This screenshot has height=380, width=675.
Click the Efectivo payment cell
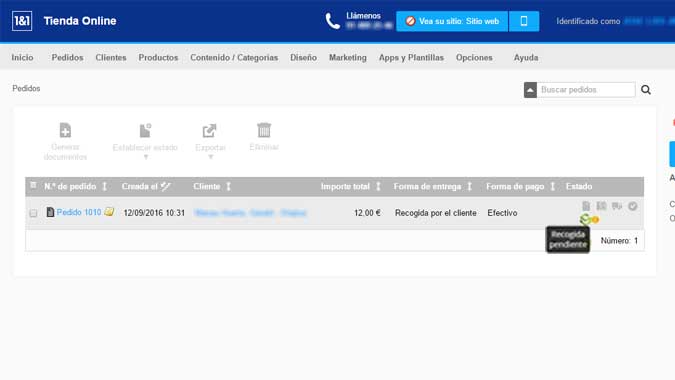(x=502, y=213)
